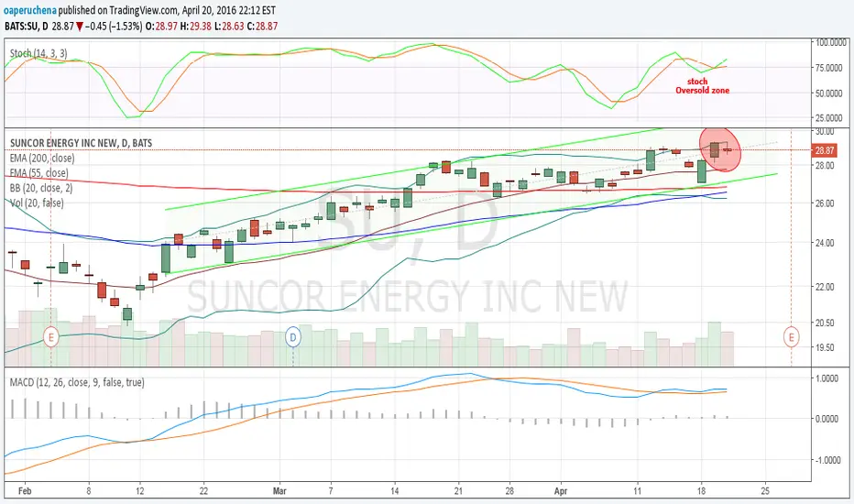Click the SUNCOR ENERGY INC NEW, D, BATS title
This screenshot has width=854, height=504.
point(82,143)
